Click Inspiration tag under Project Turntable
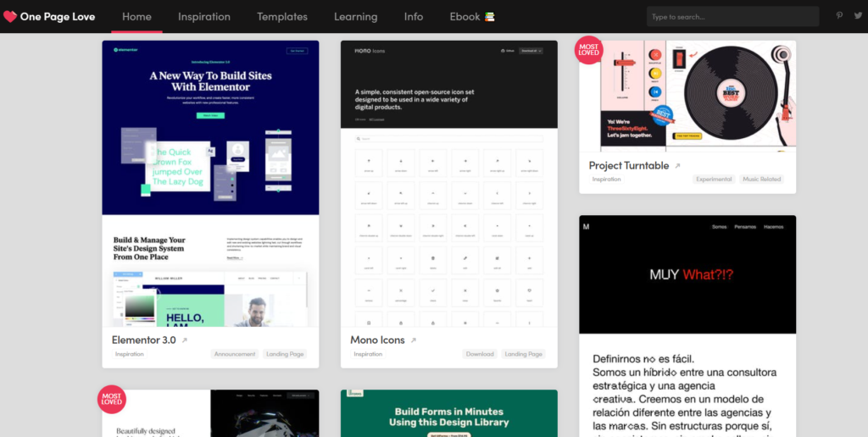The width and height of the screenshot is (868, 437). point(607,180)
